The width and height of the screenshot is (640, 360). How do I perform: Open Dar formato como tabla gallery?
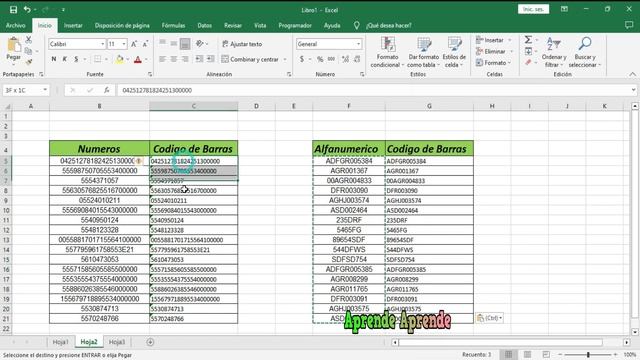tap(424, 52)
